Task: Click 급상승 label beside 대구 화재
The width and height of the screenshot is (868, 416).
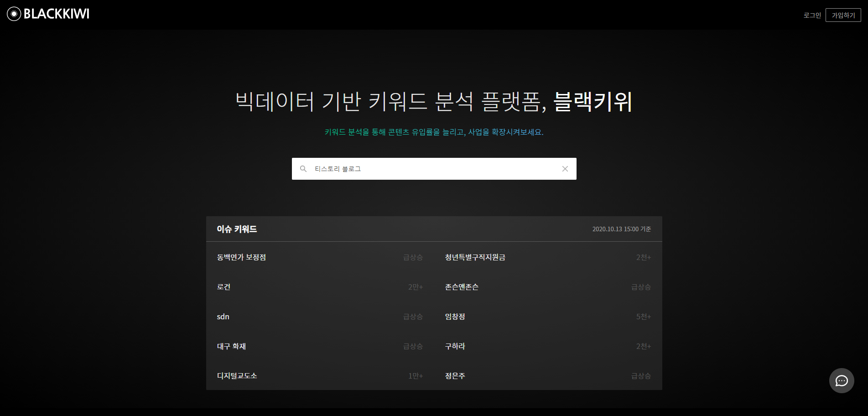Action: point(413,346)
